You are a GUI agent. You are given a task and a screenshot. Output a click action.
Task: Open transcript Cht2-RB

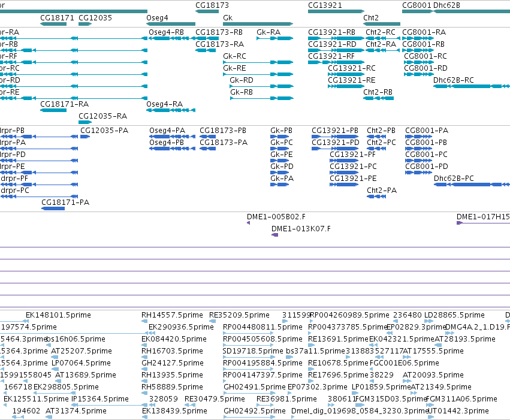[378, 92]
